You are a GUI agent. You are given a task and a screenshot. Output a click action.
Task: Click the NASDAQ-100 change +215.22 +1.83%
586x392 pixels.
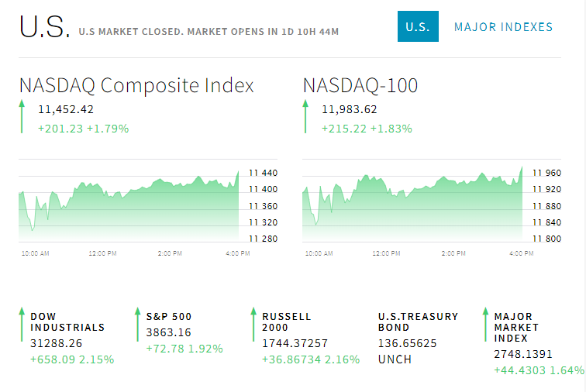pyautogui.click(x=367, y=129)
